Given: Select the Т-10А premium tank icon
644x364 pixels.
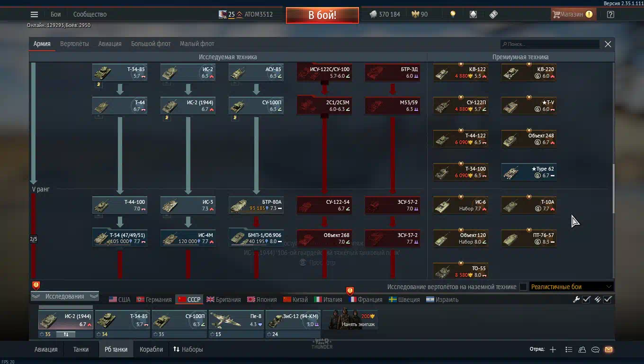Looking at the screenshot, I should click(x=529, y=205).
